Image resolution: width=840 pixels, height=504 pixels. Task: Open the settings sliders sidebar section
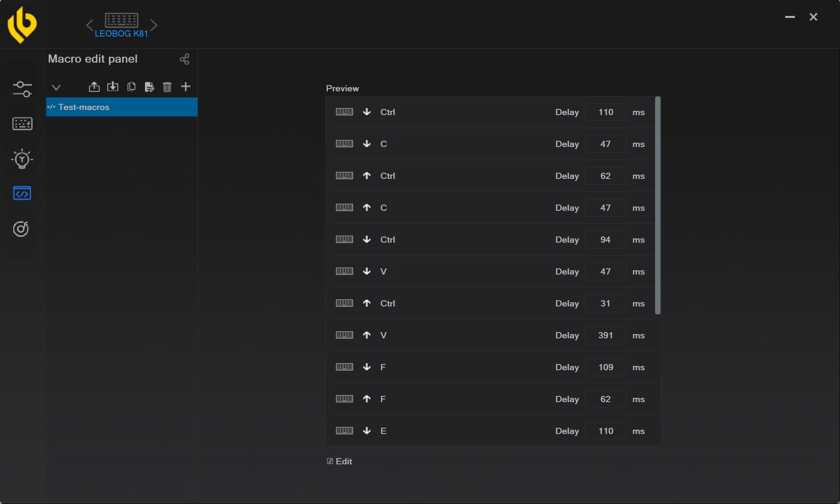tap(22, 89)
